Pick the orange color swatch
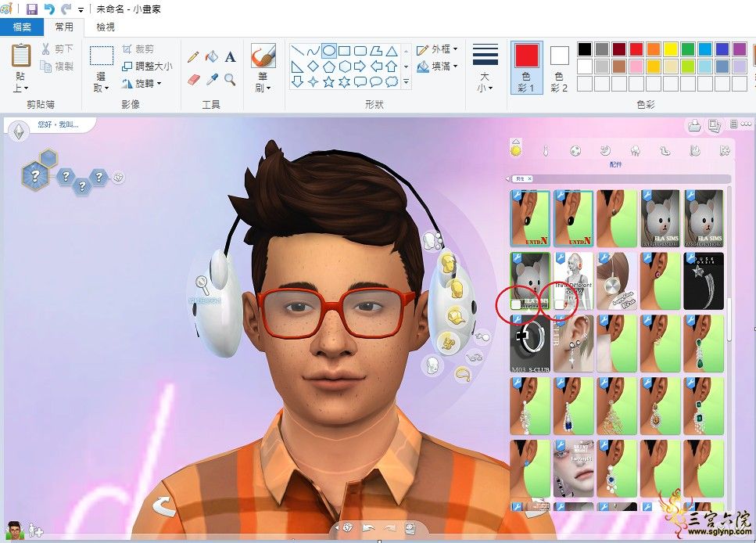 [x=654, y=49]
